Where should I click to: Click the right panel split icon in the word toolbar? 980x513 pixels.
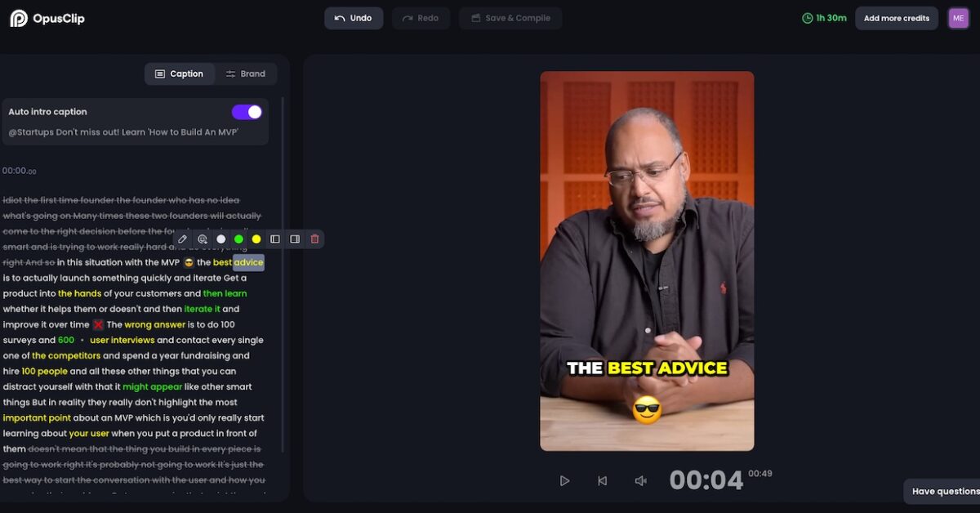point(295,239)
